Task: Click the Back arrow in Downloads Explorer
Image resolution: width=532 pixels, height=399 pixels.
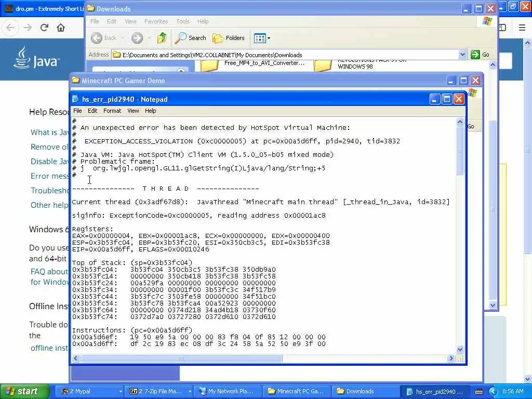Action: point(104,38)
